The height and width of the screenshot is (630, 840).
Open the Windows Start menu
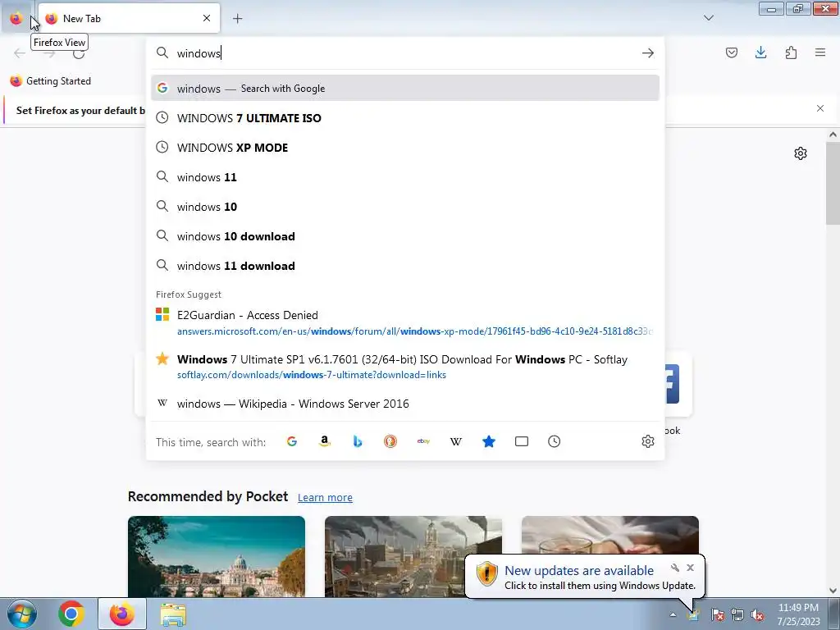(22, 614)
